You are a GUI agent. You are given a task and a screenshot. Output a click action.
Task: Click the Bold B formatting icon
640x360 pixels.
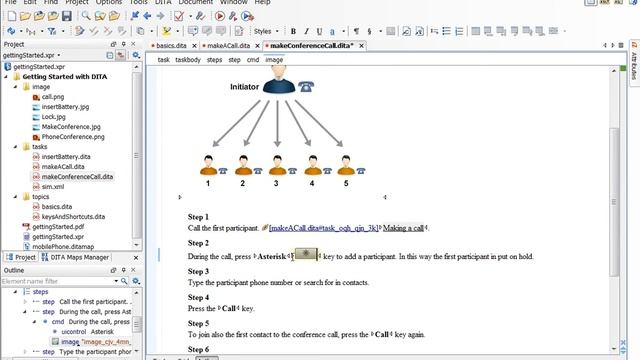coord(293,31)
